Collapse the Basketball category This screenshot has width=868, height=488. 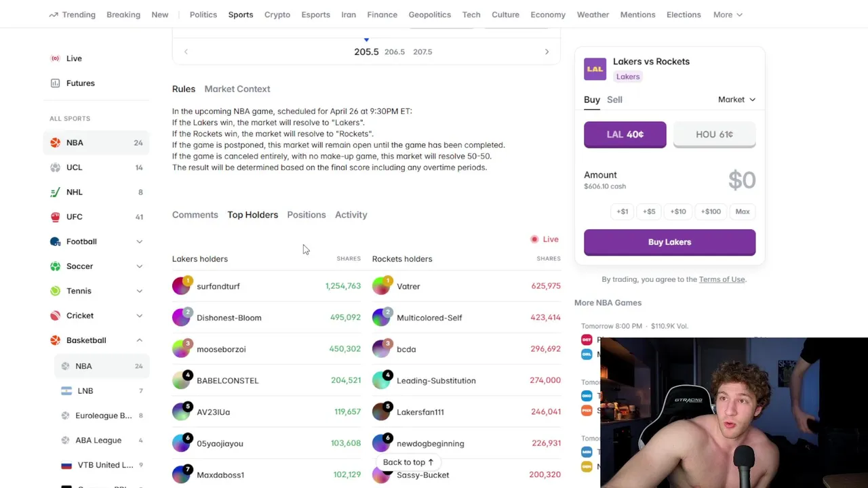pos(139,340)
